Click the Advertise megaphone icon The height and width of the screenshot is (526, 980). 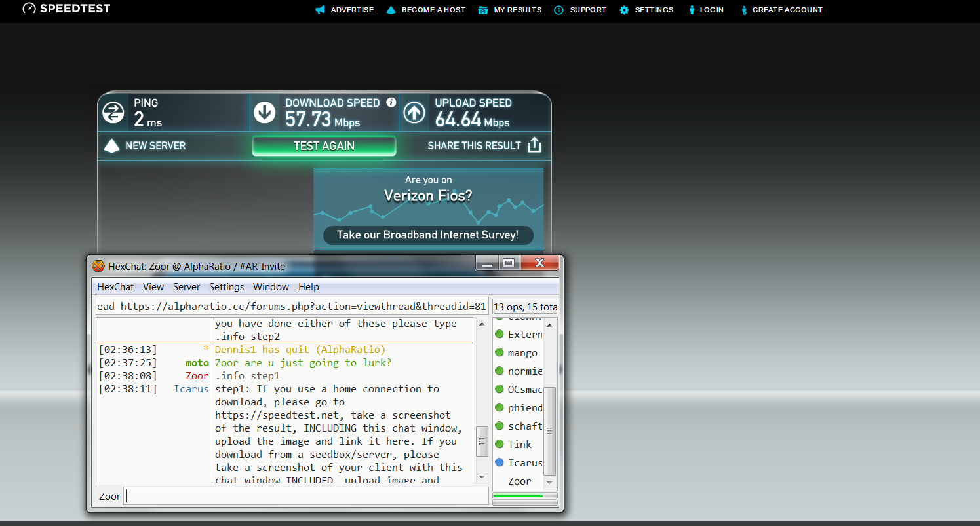(x=320, y=10)
